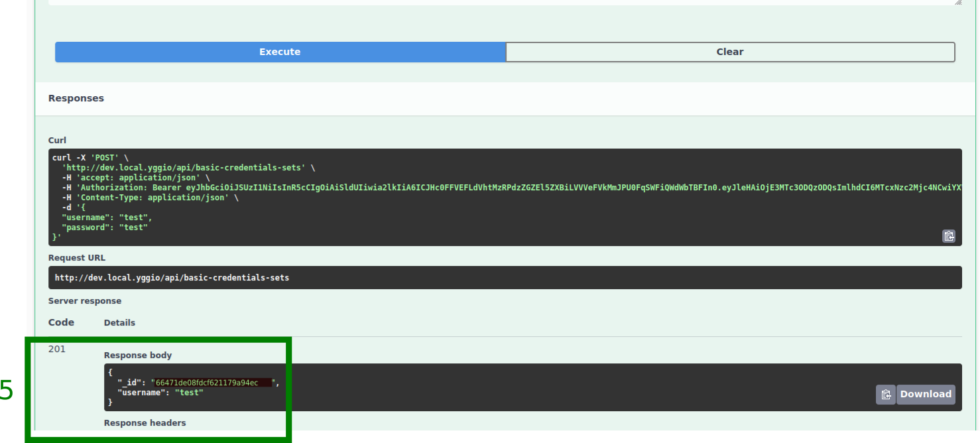Click the 201 status code
The height and width of the screenshot is (443, 980).
[x=57, y=349]
